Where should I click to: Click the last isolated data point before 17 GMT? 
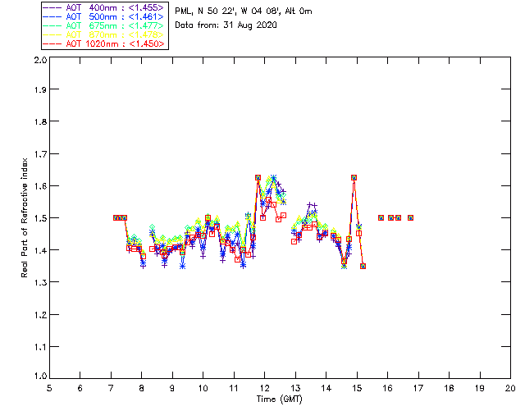410,217
